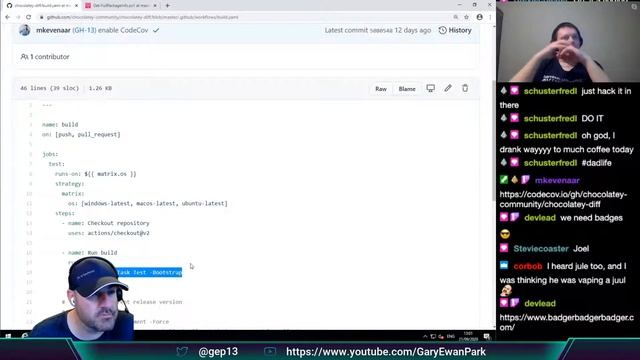Switch to the chocolatey-diff build.yaml tab

pos(42,6)
